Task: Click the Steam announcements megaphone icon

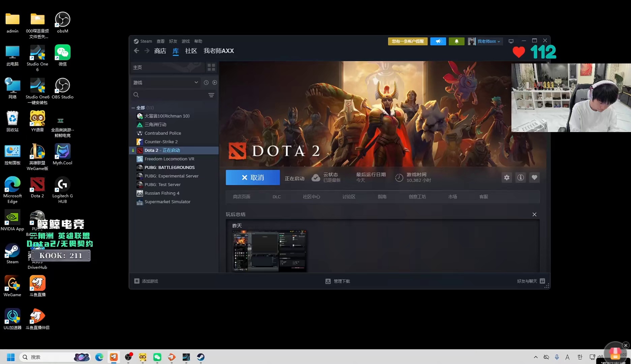Action: 438,41
